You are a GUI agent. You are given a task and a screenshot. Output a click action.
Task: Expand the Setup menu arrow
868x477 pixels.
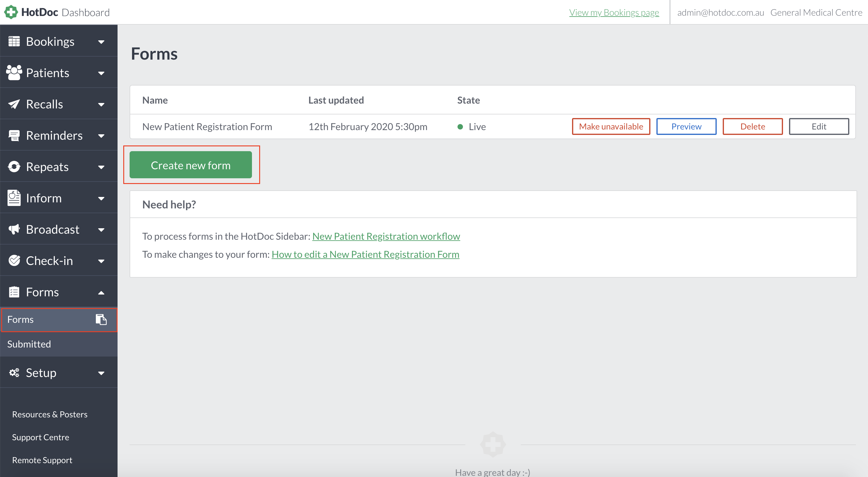pos(101,373)
